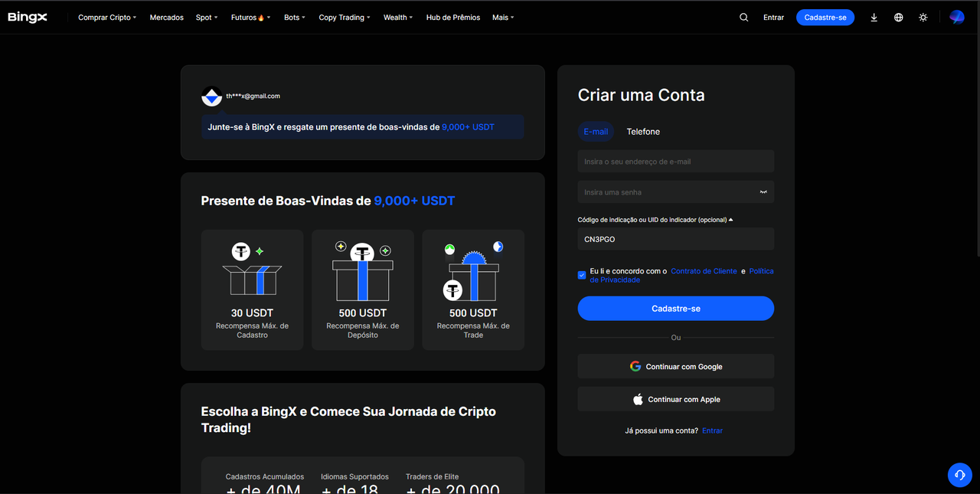
Task: Continue with Apple sign-up
Action: [676, 399]
